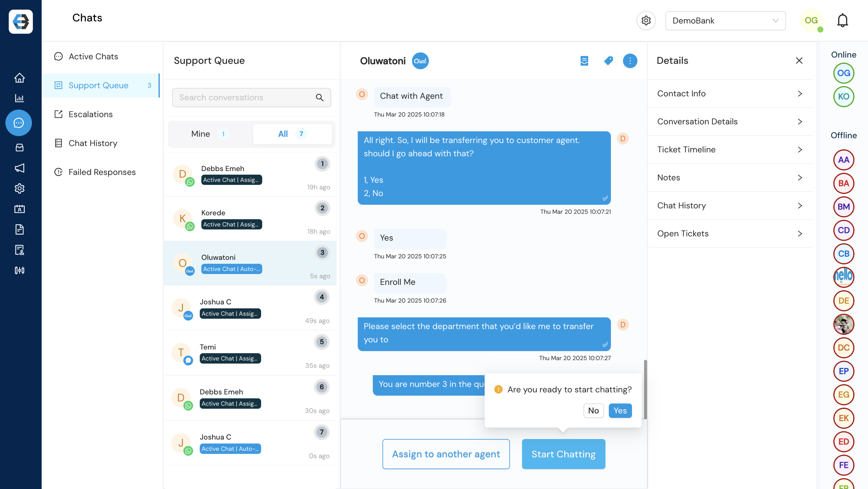Viewport: 868px width, 489px height.
Task: Open the sidebar settings gear icon
Action: point(20,188)
